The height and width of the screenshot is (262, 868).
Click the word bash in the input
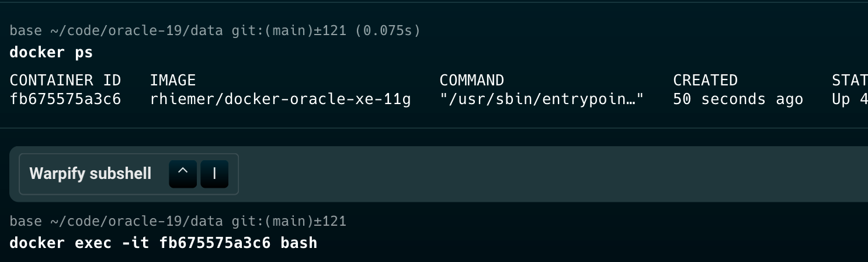point(299,243)
